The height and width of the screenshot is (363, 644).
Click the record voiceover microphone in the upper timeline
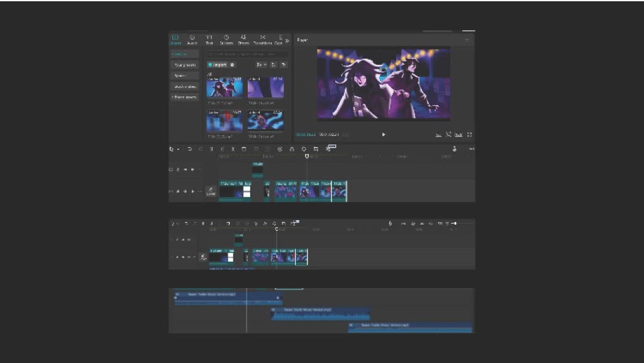(455, 149)
